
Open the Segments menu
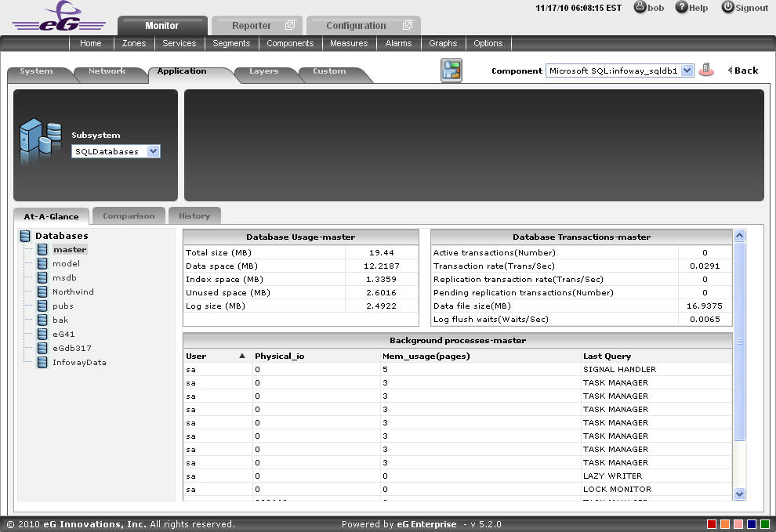pos(231,44)
